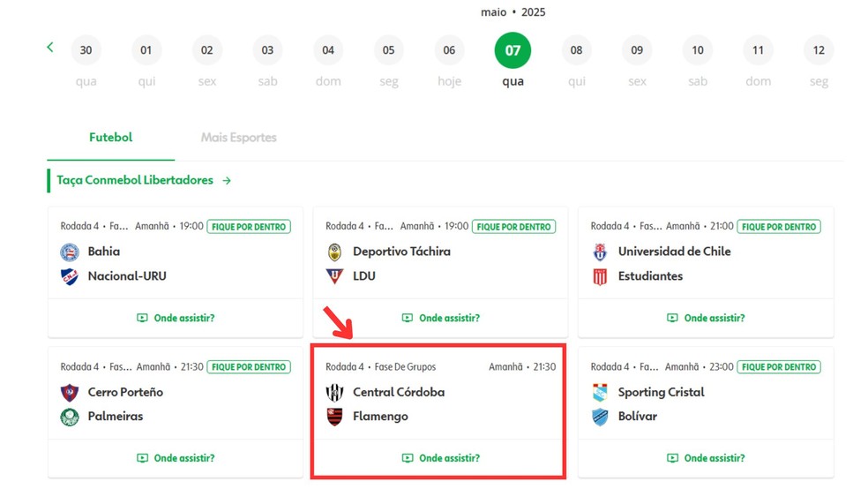
Task: Click arrow next to Taça Conmebol Libertadores
Action: click(227, 181)
